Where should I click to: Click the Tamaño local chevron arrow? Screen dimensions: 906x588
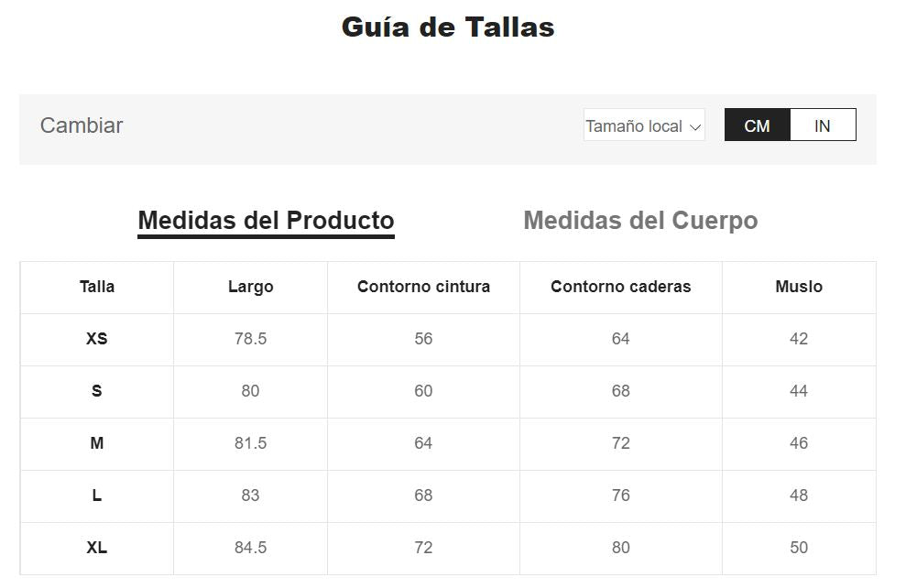click(695, 126)
